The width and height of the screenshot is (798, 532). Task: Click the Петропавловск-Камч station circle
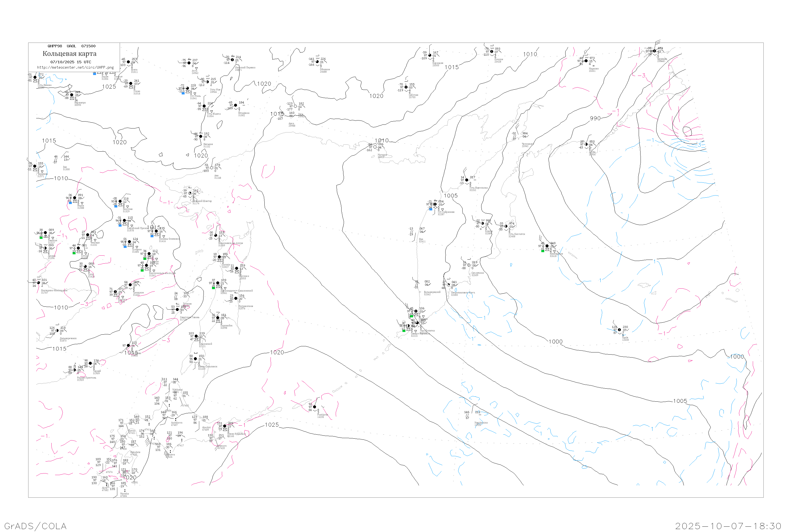(x=448, y=285)
